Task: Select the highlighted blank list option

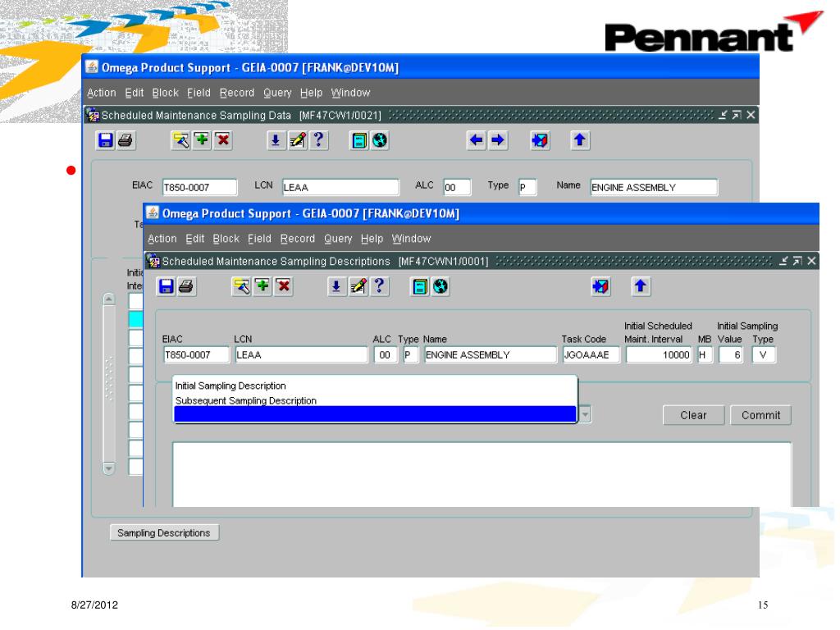Action: (x=375, y=414)
